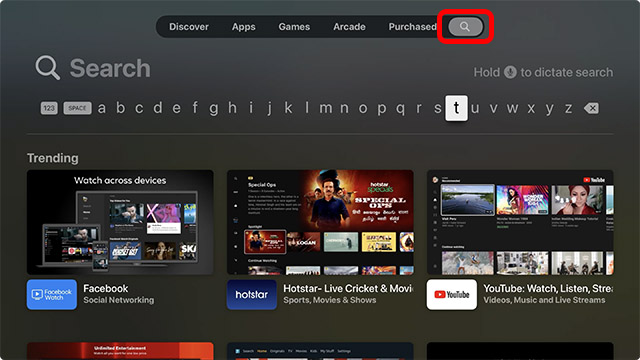Click the Facebook app title
This screenshot has width=640, height=360.
pos(106,289)
